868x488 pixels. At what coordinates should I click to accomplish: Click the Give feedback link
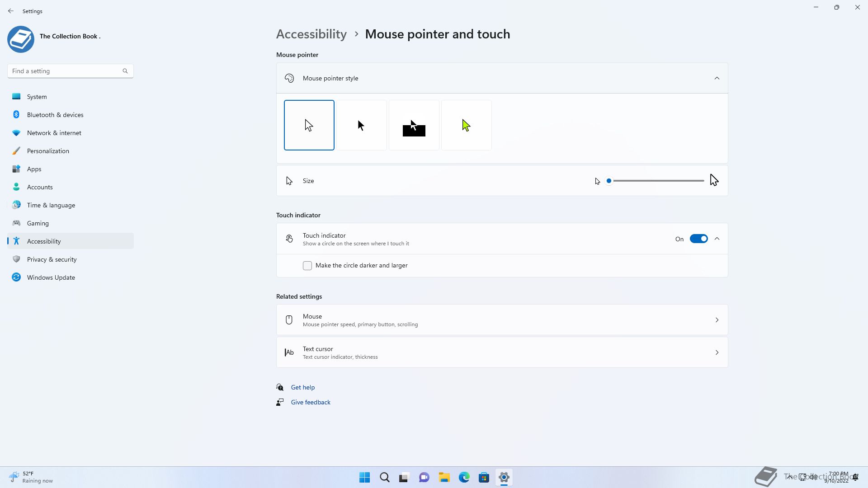[x=310, y=402]
